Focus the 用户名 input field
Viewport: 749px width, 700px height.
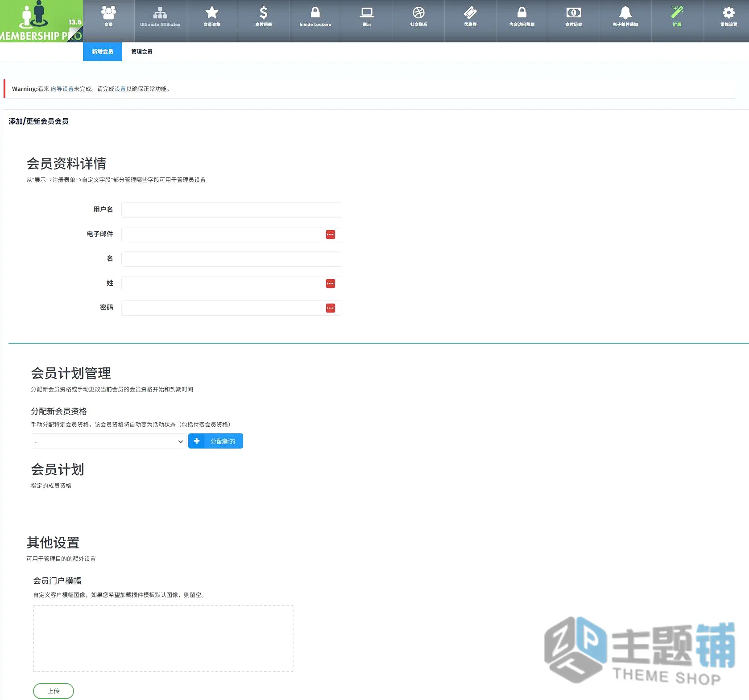[232, 210]
